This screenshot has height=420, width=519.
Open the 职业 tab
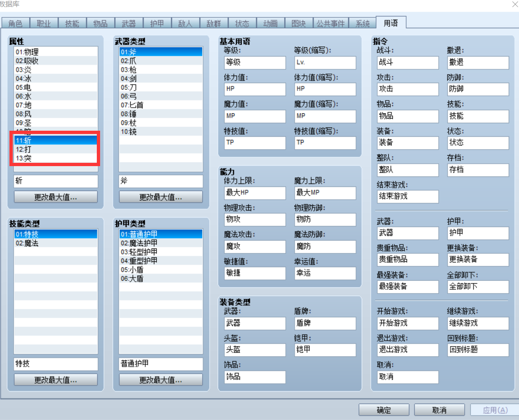(x=44, y=23)
